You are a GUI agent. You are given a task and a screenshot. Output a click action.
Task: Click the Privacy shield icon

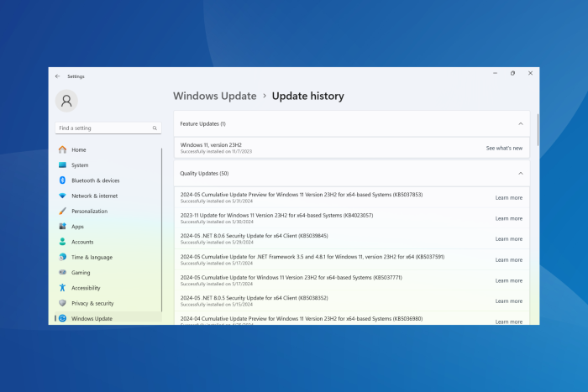(62, 303)
